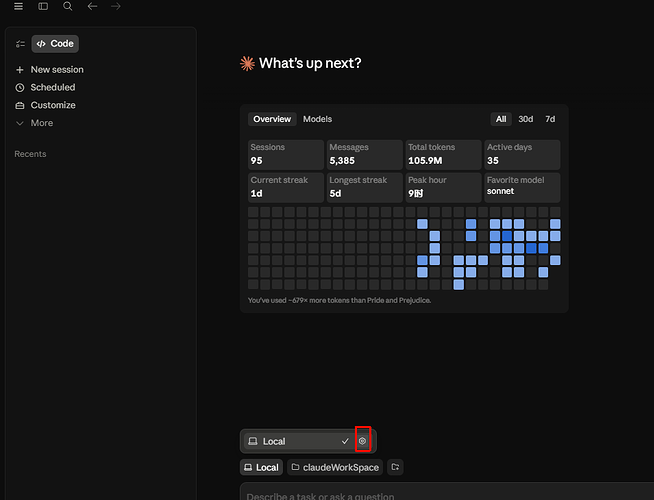Open search with magnifier icon
Viewport: 654px width, 500px height.
(x=68, y=6)
